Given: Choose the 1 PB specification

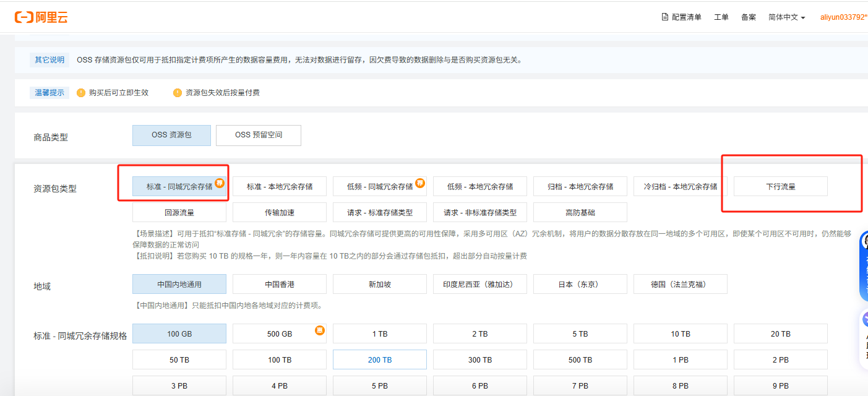Looking at the screenshot, I should (681, 359).
